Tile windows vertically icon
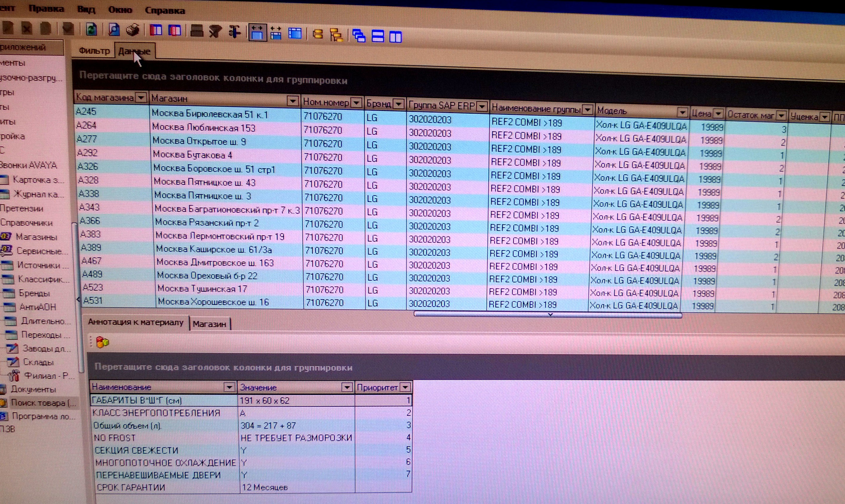 (x=395, y=36)
